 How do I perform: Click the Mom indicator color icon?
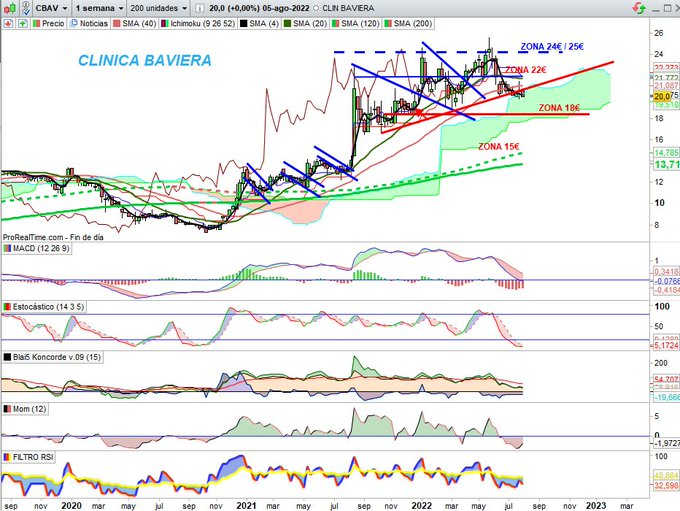coord(6,408)
